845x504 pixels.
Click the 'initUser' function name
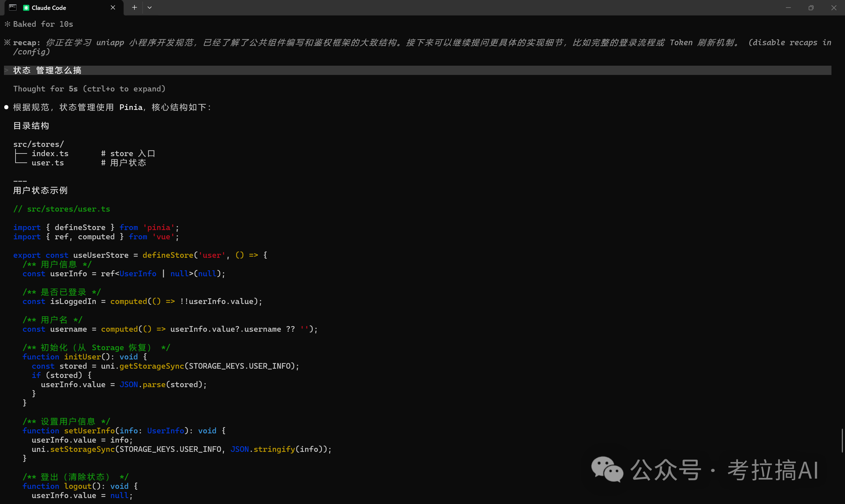coord(83,357)
